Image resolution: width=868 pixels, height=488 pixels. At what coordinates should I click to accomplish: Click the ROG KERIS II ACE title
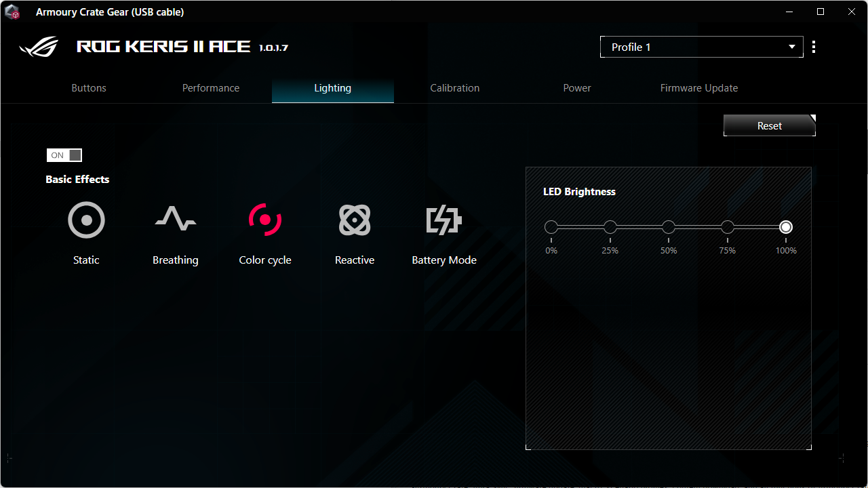164,47
